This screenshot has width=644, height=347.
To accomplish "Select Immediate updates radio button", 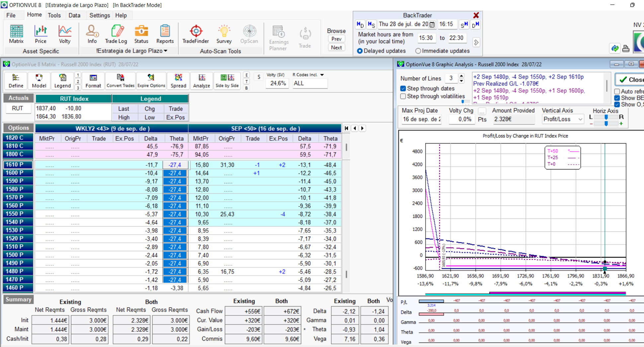I will point(418,51).
